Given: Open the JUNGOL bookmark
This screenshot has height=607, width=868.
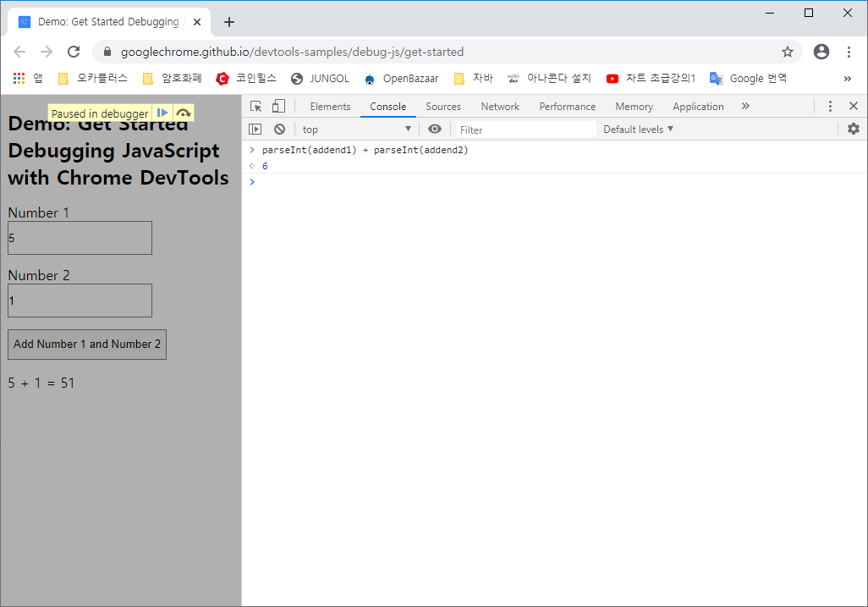Looking at the screenshot, I should point(320,79).
